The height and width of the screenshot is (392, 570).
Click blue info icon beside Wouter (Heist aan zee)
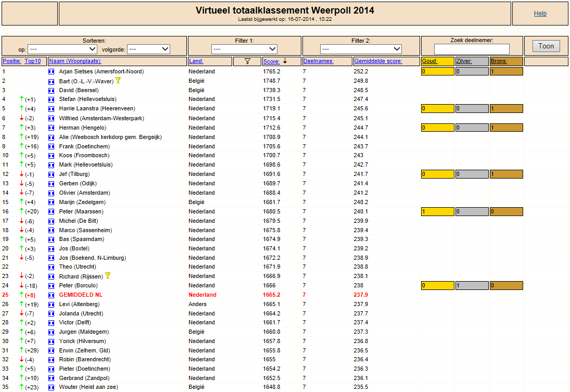click(x=51, y=388)
